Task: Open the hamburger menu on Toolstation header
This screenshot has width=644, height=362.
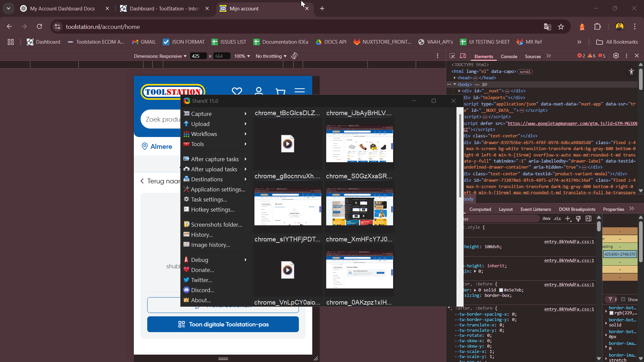Action: pyautogui.click(x=300, y=91)
